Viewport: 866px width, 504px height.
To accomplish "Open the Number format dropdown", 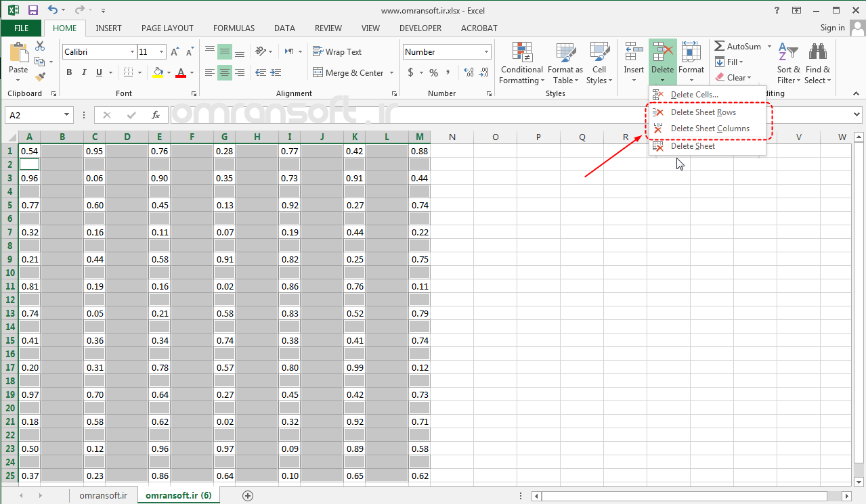I will pos(487,52).
